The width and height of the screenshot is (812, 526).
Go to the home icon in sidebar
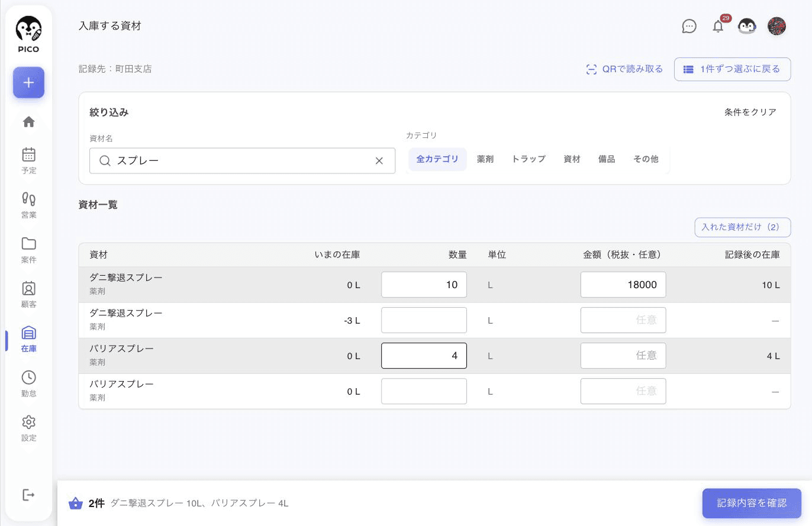pos(28,122)
